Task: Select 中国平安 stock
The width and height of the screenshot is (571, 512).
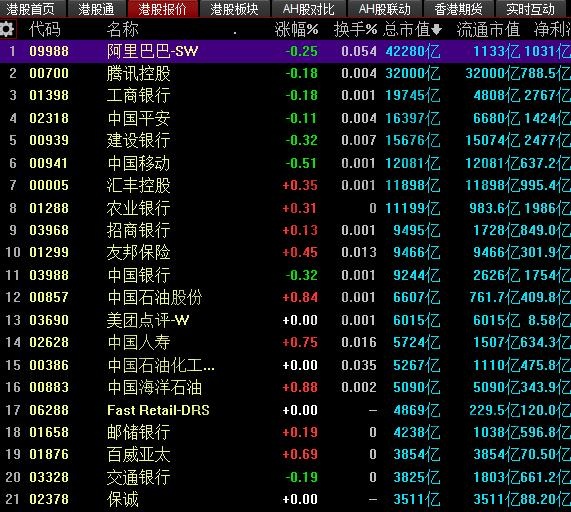Action: [x=138, y=118]
